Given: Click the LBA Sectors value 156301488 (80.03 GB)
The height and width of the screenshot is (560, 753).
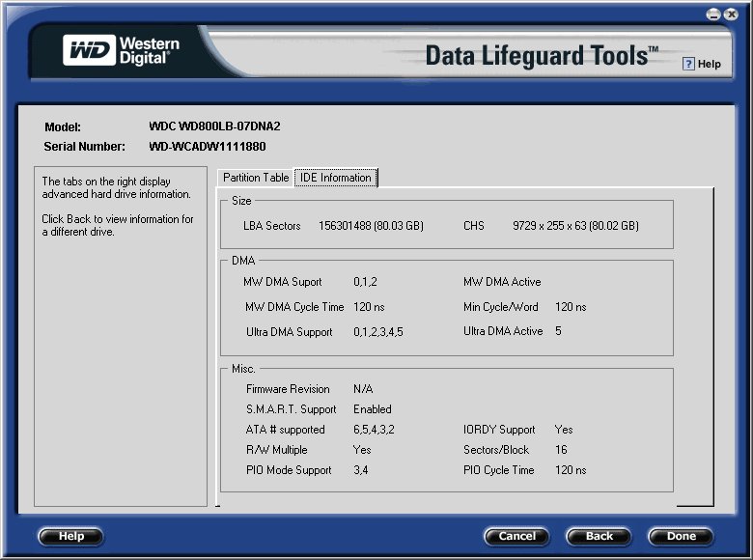Looking at the screenshot, I should click(371, 226).
